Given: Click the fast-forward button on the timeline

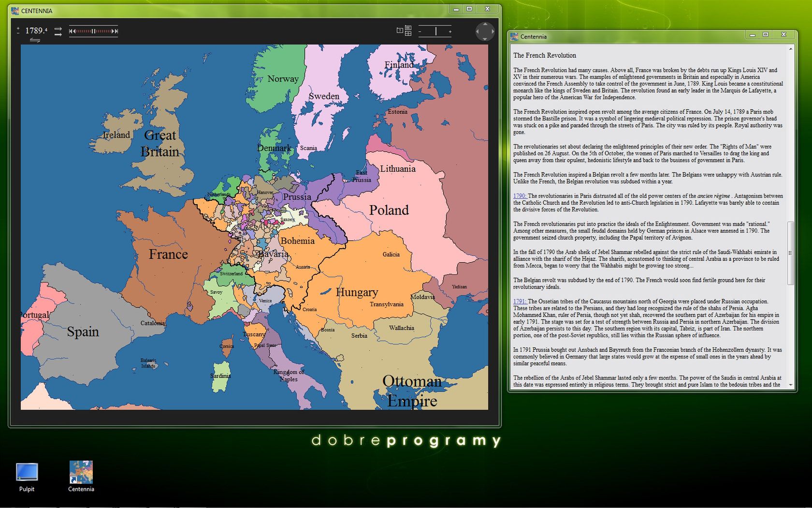Looking at the screenshot, I should [115, 31].
